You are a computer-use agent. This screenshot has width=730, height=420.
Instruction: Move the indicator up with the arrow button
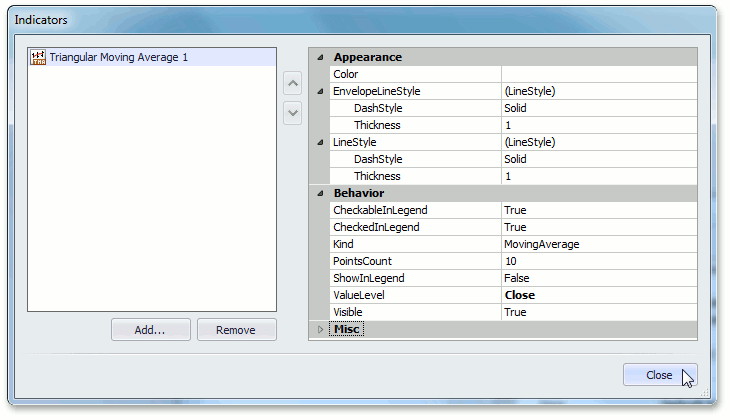point(292,83)
